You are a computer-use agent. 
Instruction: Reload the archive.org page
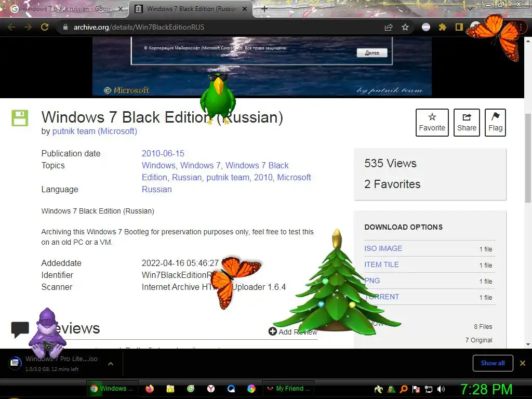[45, 27]
